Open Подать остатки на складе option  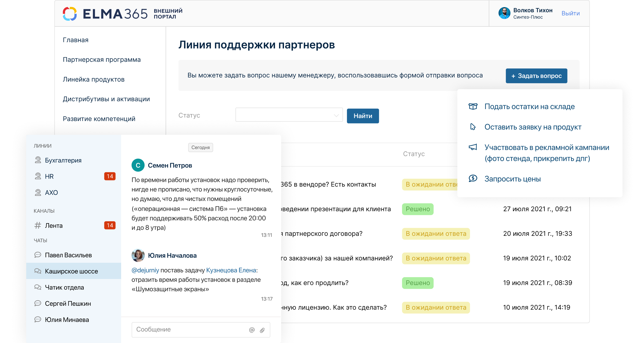click(529, 106)
